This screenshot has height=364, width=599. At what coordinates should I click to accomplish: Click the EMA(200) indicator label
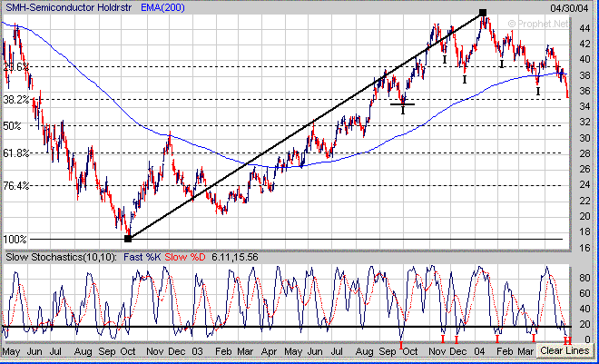tap(162, 7)
